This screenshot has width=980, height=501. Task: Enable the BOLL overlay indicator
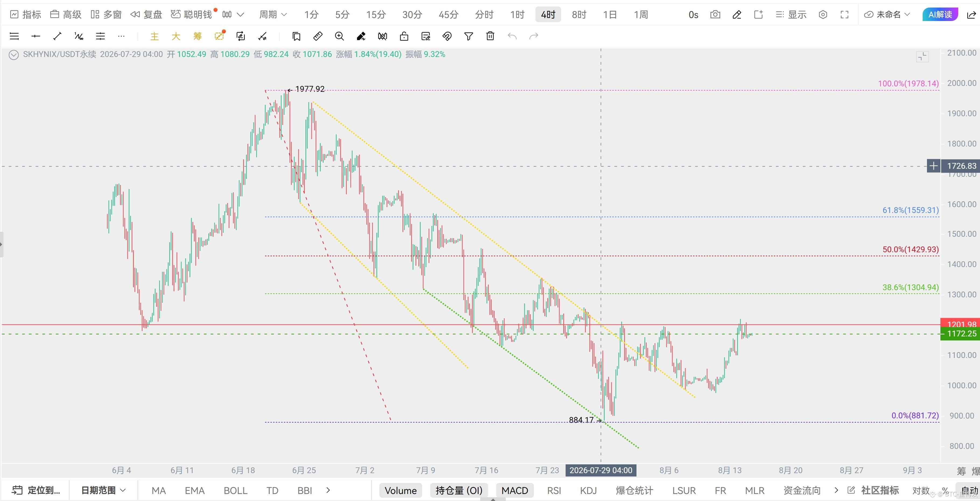point(236,490)
